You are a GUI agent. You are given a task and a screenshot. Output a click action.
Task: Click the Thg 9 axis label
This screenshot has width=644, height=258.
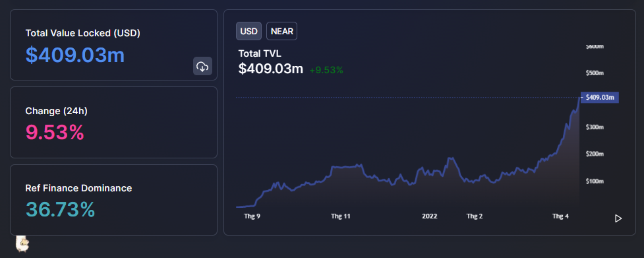pyautogui.click(x=252, y=216)
